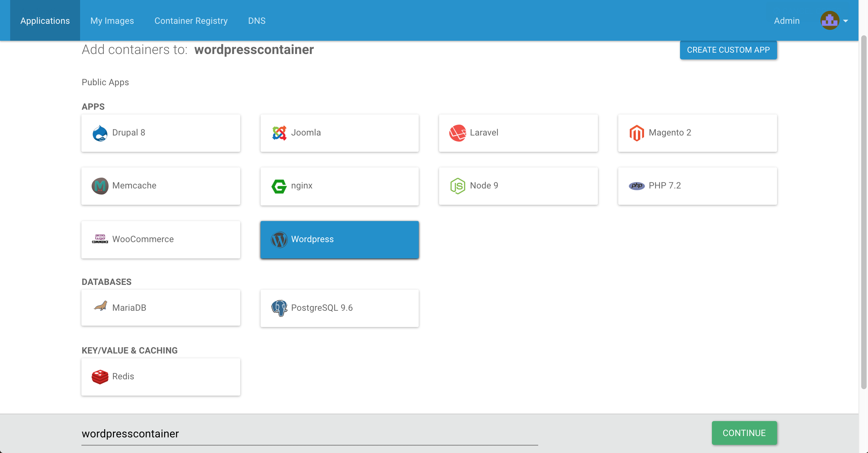Select the Node 9 label text

tap(484, 185)
